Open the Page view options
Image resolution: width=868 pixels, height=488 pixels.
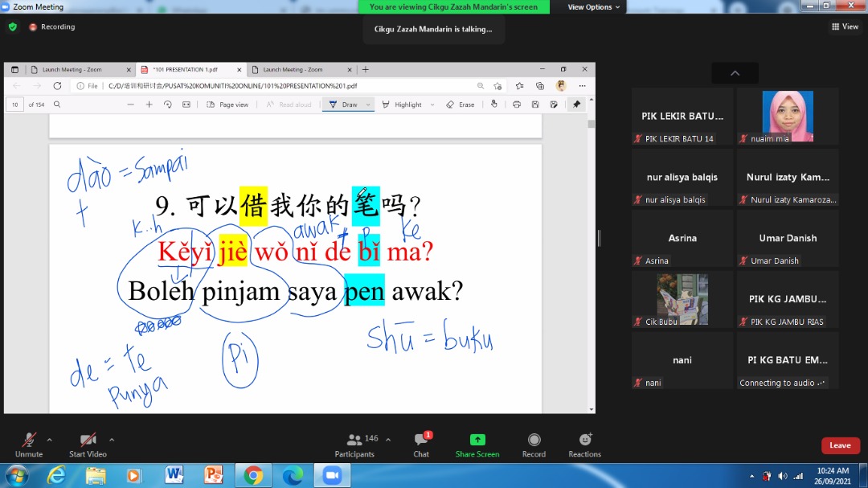[227, 105]
